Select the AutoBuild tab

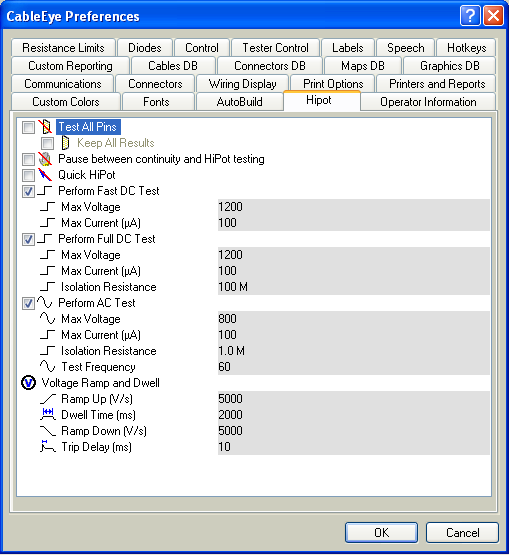(x=240, y=102)
